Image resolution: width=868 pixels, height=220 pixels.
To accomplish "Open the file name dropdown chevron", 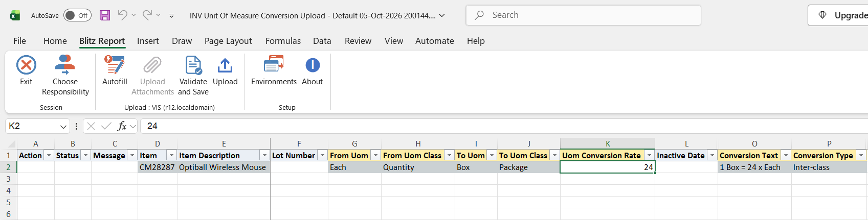I will point(442,15).
